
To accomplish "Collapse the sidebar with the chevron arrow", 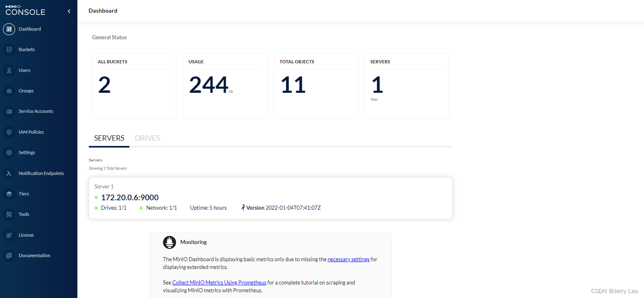I will (x=69, y=11).
